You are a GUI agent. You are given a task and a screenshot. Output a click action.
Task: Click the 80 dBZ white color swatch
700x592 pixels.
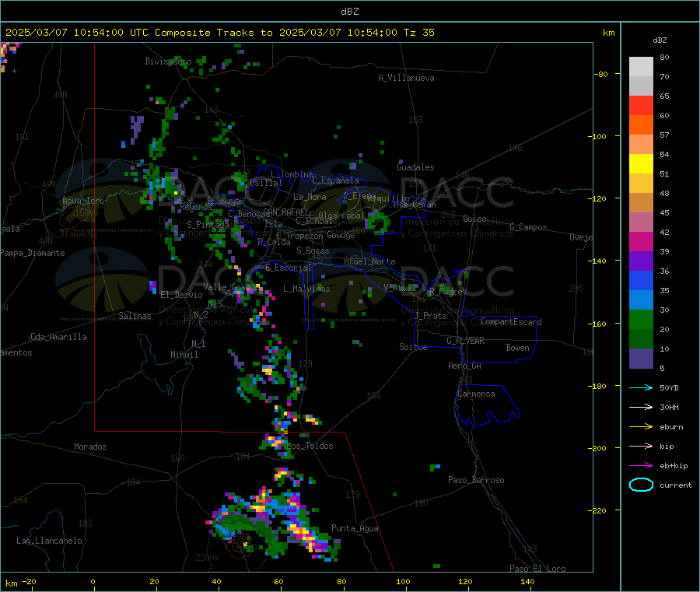click(641, 67)
